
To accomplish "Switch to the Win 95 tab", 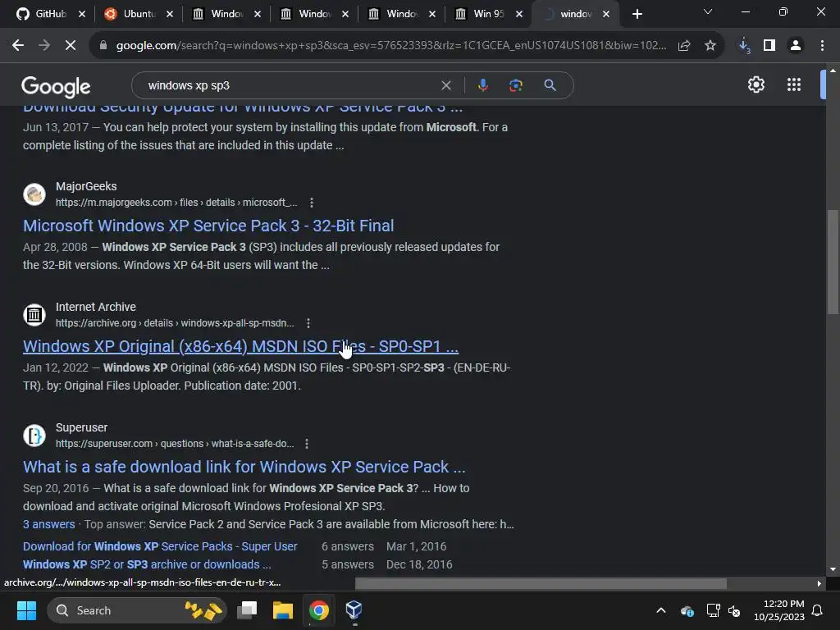I will point(481,14).
